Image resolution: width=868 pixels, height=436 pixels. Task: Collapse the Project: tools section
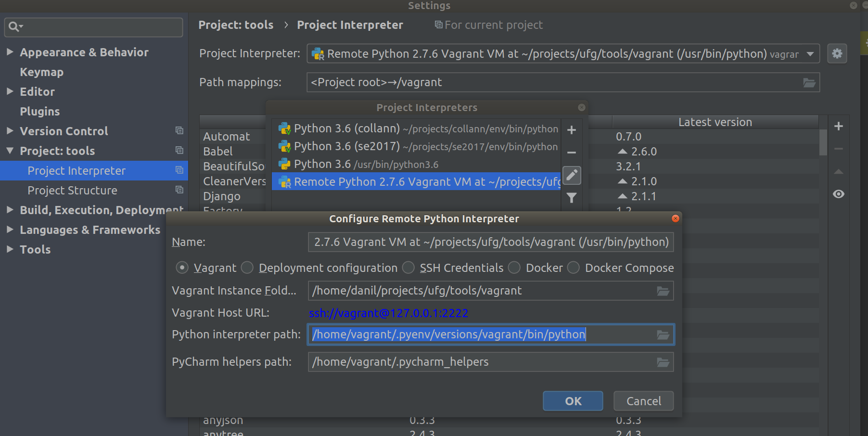tap(10, 151)
